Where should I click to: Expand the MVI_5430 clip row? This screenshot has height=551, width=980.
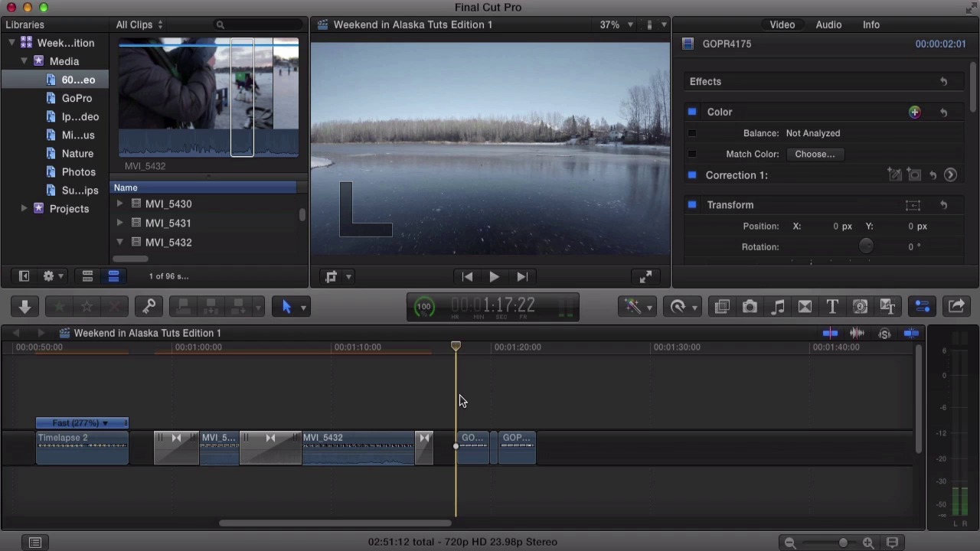pyautogui.click(x=119, y=204)
